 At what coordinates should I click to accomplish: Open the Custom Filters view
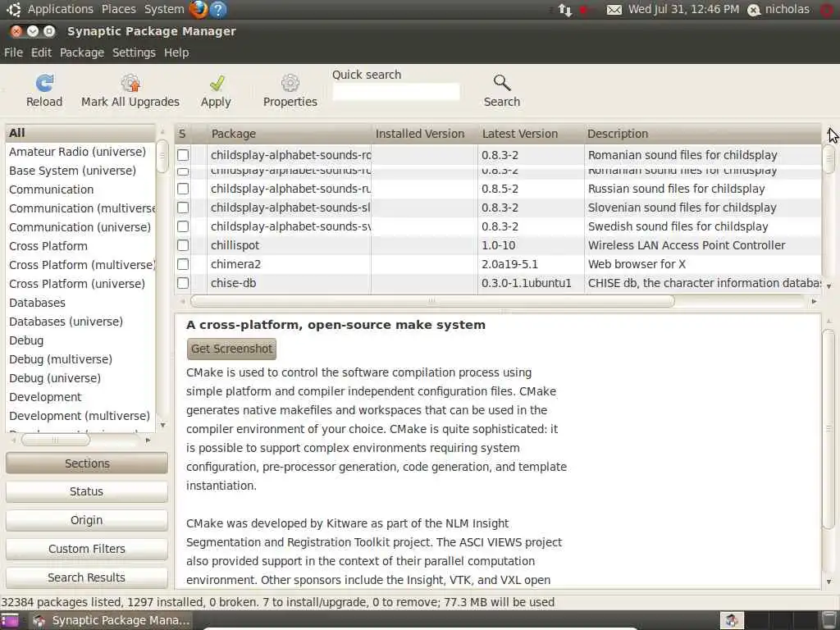click(x=87, y=549)
